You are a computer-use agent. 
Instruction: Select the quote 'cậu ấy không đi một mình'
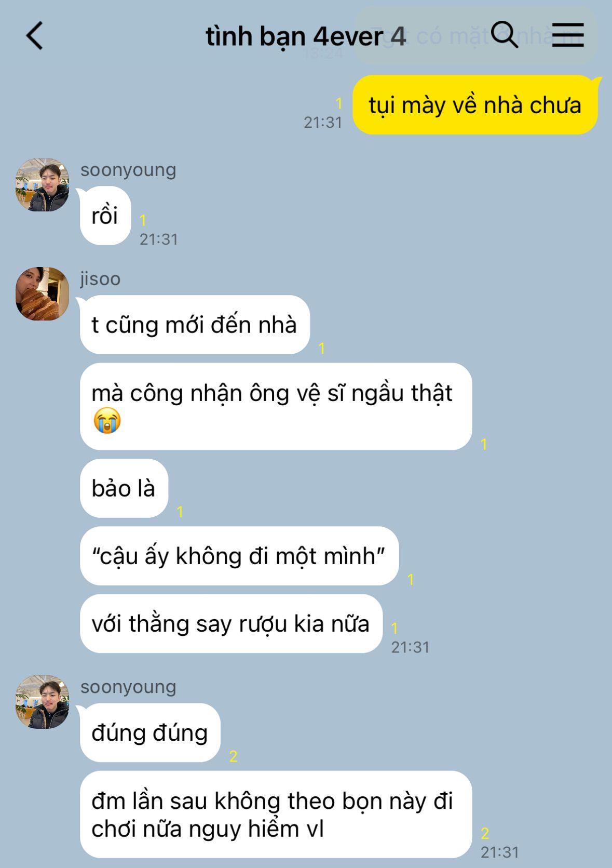239,556
